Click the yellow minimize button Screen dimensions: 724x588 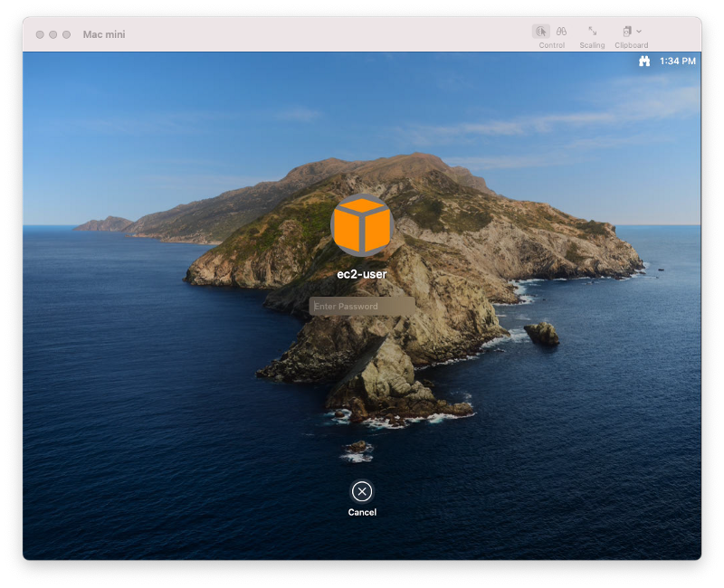point(53,33)
